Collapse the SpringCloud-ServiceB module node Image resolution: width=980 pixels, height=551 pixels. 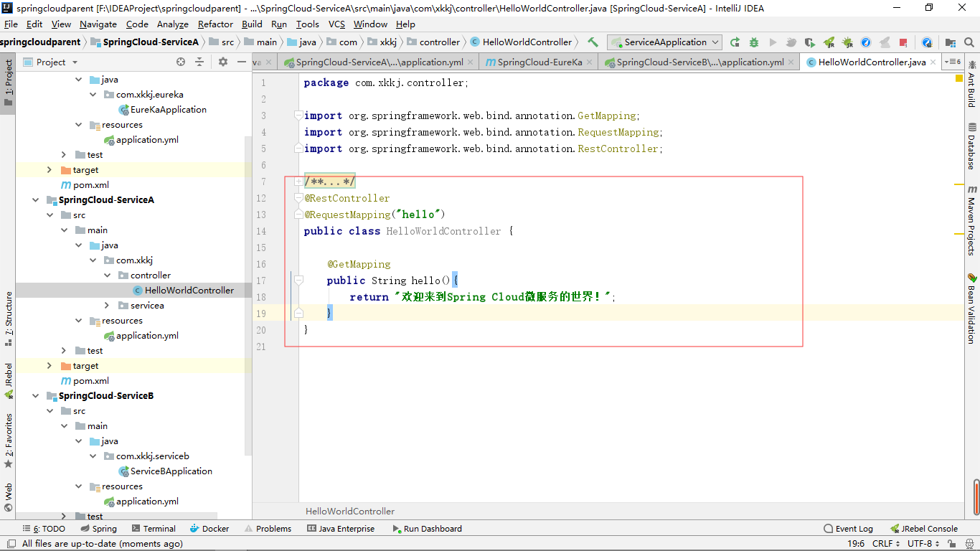coord(36,396)
